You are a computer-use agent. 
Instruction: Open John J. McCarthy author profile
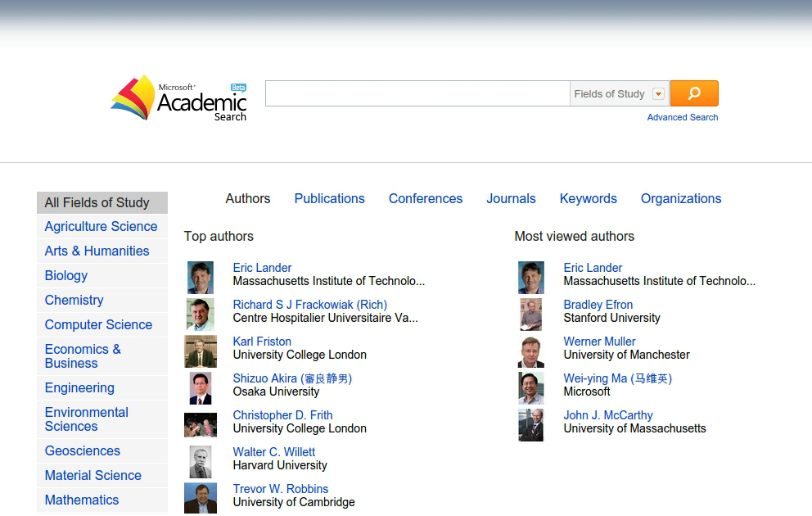point(608,415)
